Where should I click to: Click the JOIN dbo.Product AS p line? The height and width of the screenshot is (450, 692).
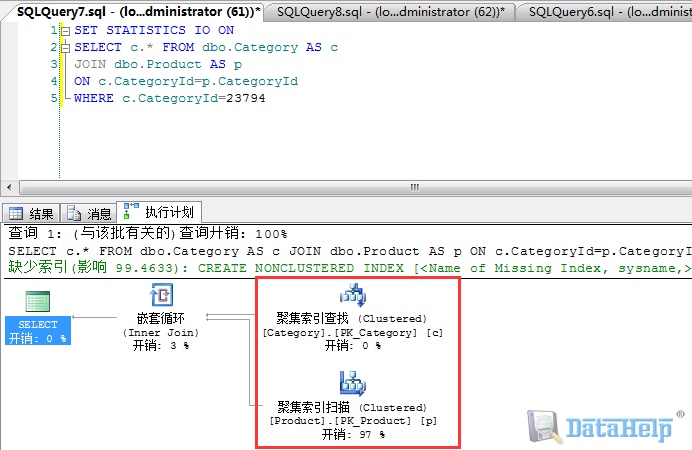(x=158, y=64)
